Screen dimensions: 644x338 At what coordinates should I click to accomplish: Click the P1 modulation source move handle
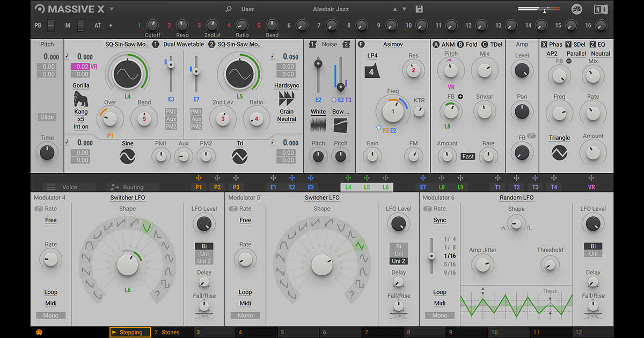[x=199, y=178]
